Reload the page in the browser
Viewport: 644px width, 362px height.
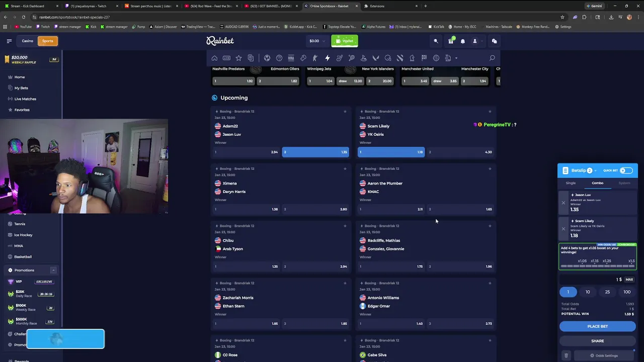[x=24, y=17]
